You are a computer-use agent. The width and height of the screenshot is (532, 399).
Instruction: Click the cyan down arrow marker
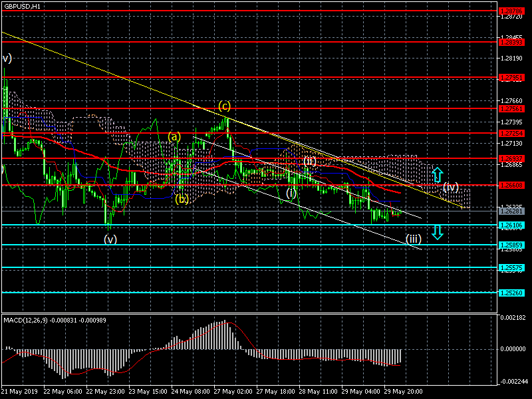(437, 231)
